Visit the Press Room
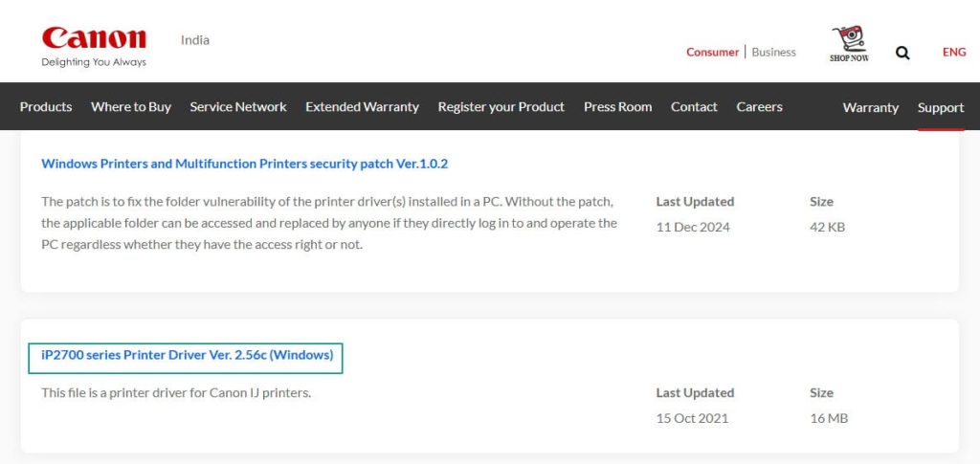The height and width of the screenshot is (464, 980). [x=617, y=107]
